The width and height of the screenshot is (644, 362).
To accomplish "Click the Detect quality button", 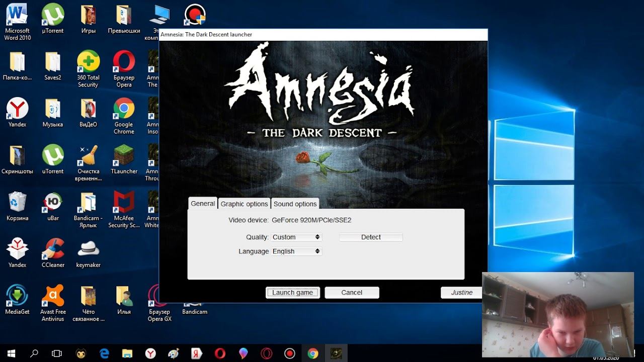I will (371, 237).
